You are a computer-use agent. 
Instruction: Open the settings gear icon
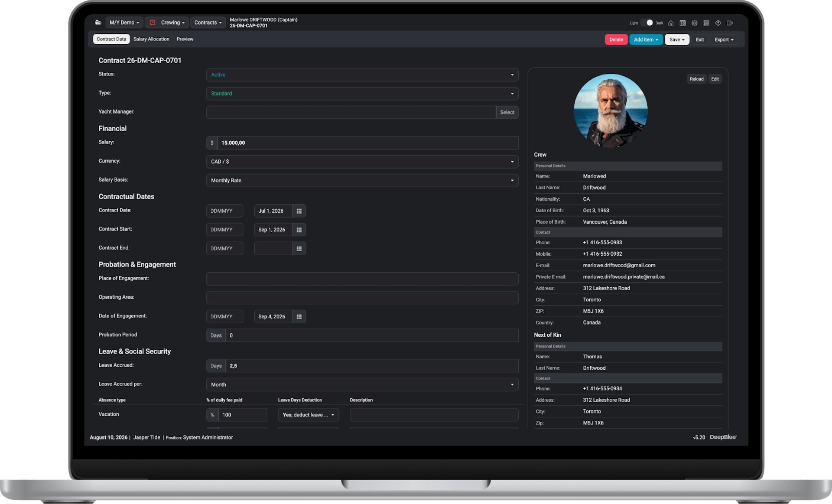click(x=695, y=23)
